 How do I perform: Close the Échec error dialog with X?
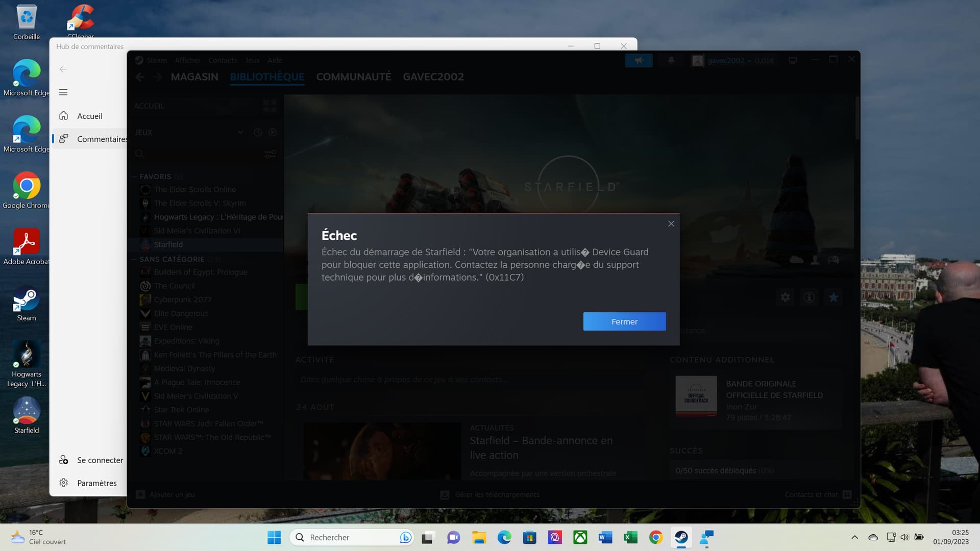[x=671, y=223]
